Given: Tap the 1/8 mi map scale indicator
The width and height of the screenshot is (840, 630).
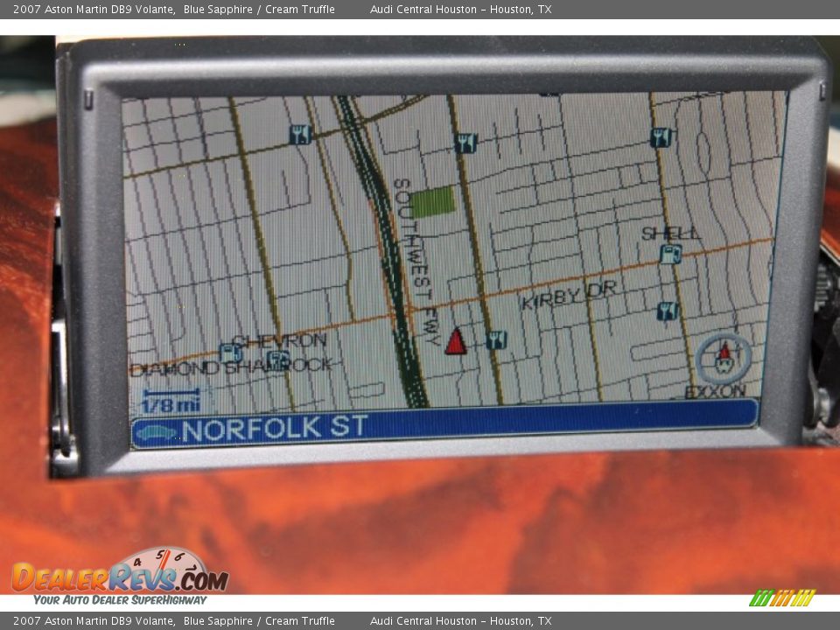Looking at the screenshot, I should [x=171, y=402].
